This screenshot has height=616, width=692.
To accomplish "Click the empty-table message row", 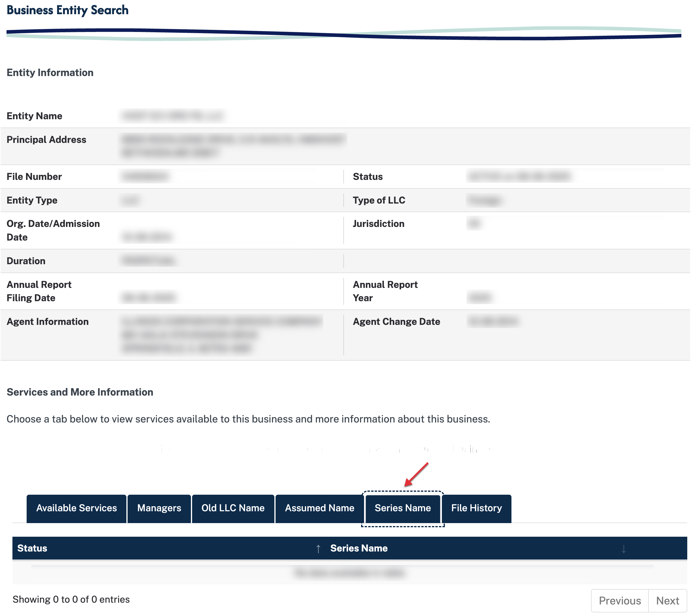I will (x=349, y=573).
